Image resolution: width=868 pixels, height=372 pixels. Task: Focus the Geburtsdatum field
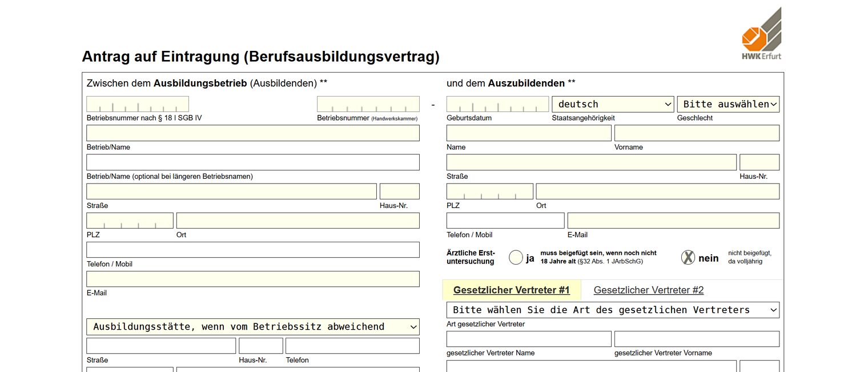click(x=497, y=104)
